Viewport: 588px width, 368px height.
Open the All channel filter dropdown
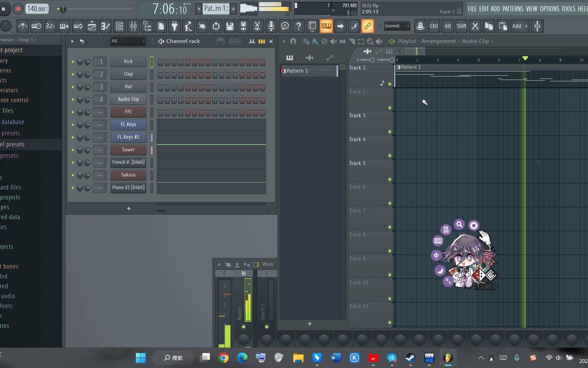128,41
